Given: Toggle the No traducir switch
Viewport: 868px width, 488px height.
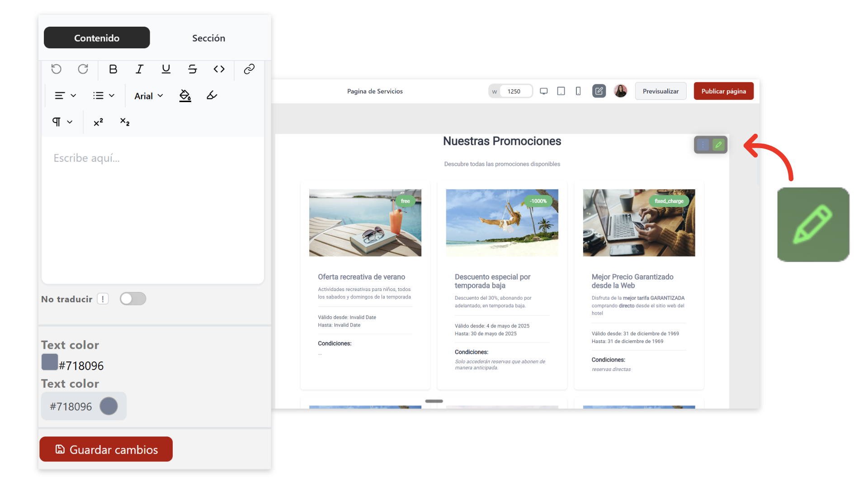Looking at the screenshot, I should coord(133,299).
